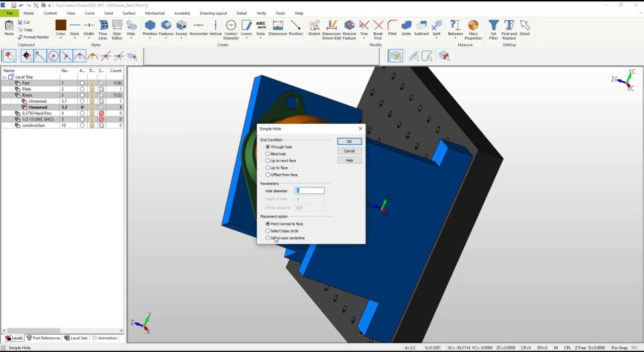Toggle display bulb for construction level
The height and width of the screenshot is (352, 644).
coord(93,126)
